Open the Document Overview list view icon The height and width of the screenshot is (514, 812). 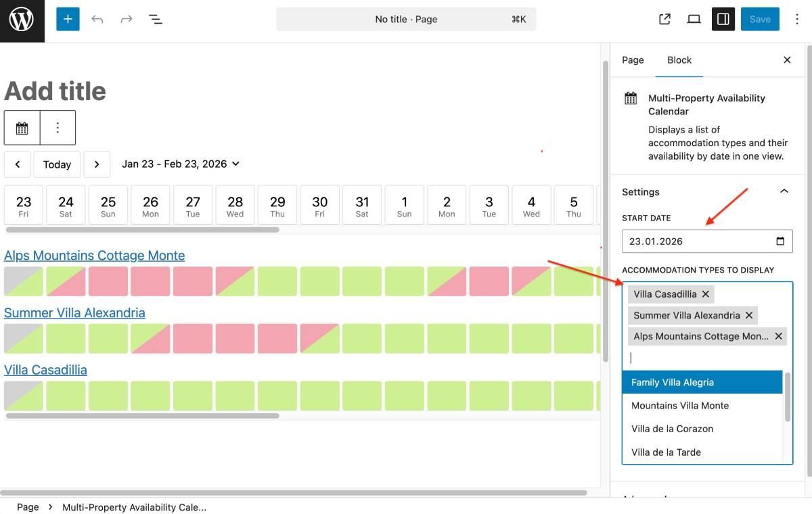click(x=156, y=19)
